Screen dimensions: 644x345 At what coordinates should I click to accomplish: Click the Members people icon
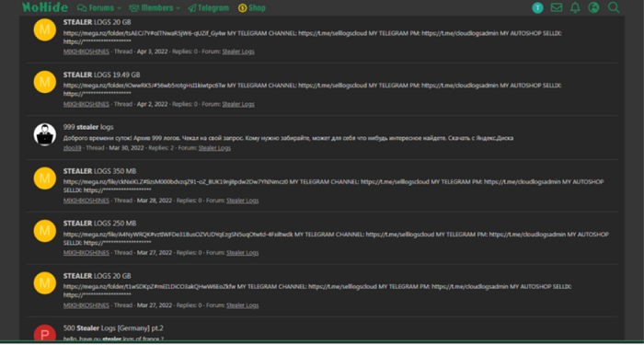pyautogui.click(x=134, y=7)
